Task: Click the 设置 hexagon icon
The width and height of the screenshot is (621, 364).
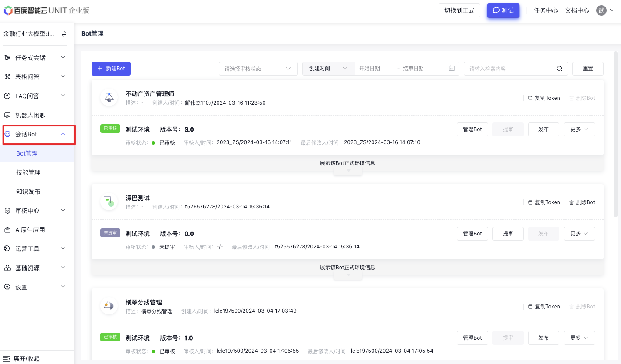Action: coord(7,287)
